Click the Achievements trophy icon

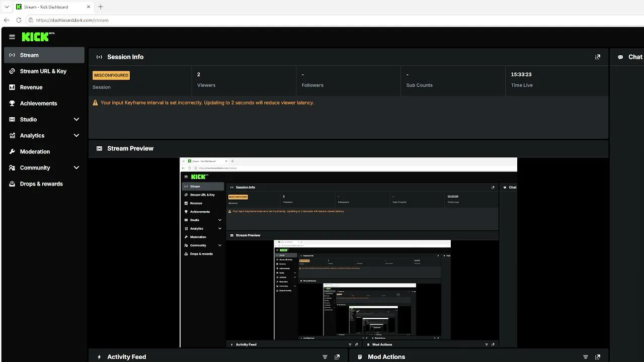pyautogui.click(x=12, y=104)
